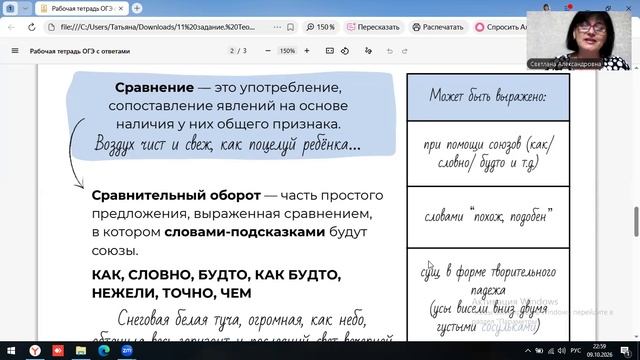The height and width of the screenshot is (360, 640).
Task: Undo with the PDF toolbar undo arrow
Action: click(x=390, y=51)
